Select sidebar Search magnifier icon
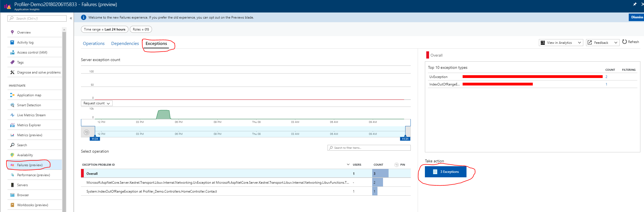Screen dimensions: 644x212 [x=12, y=145]
